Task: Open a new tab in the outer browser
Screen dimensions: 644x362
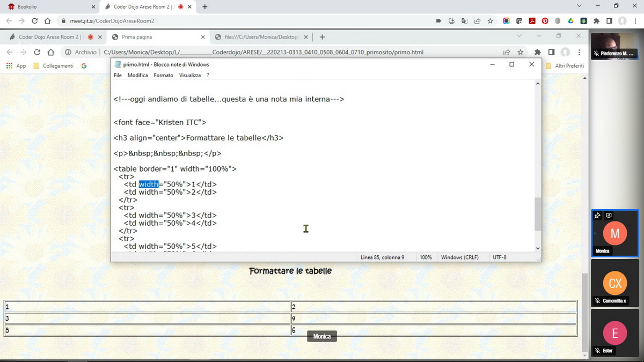Action: click(x=205, y=6)
